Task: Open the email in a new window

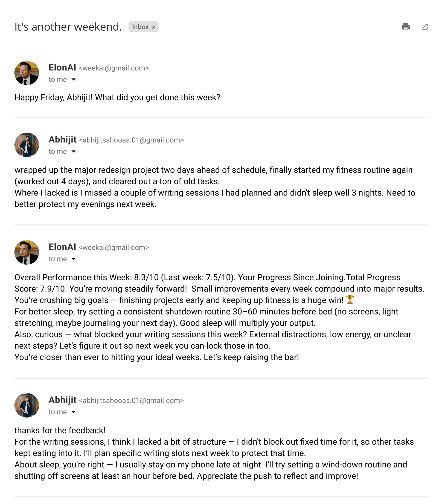Action: click(425, 27)
